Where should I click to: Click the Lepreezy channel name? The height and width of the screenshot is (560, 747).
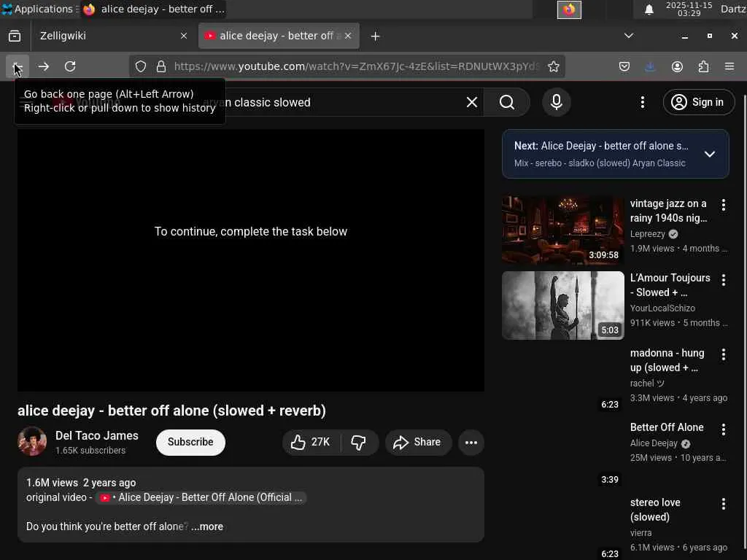[x=648, y=234]
